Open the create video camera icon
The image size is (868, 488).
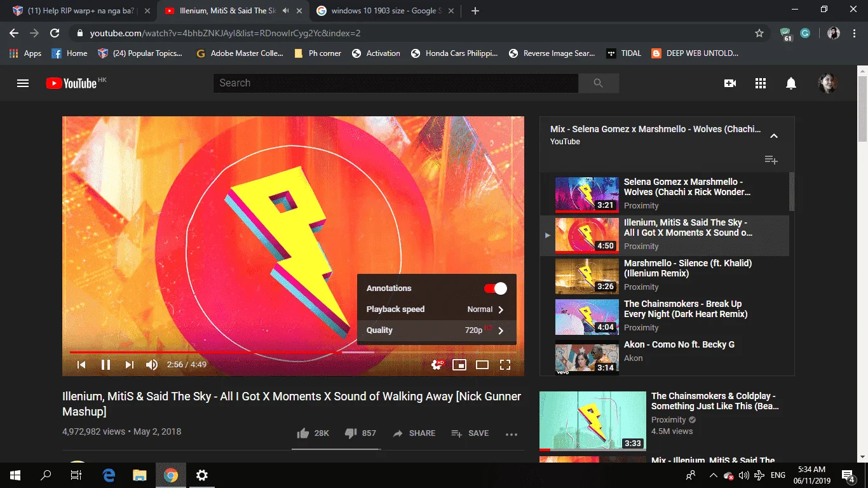(730, 83)
